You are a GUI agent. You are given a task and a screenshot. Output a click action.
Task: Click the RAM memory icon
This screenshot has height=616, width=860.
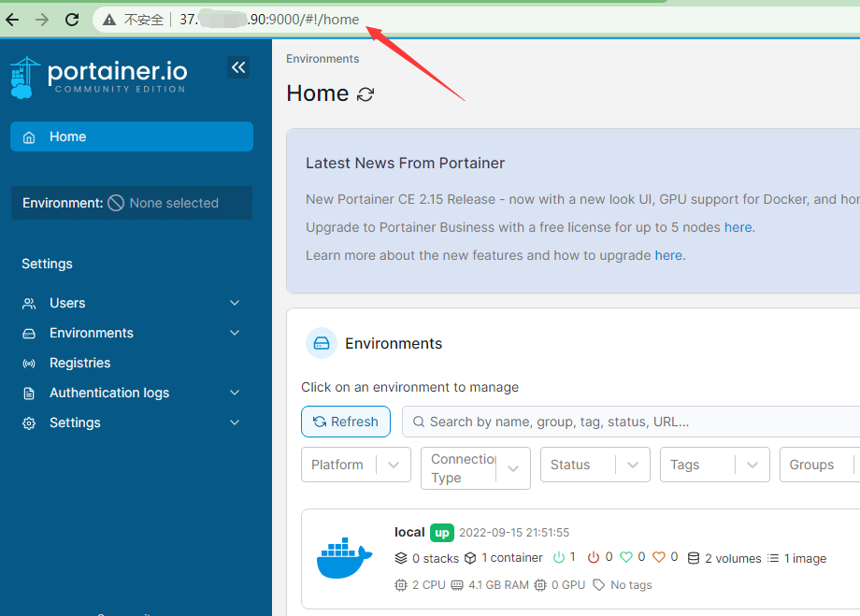[457, 585]
